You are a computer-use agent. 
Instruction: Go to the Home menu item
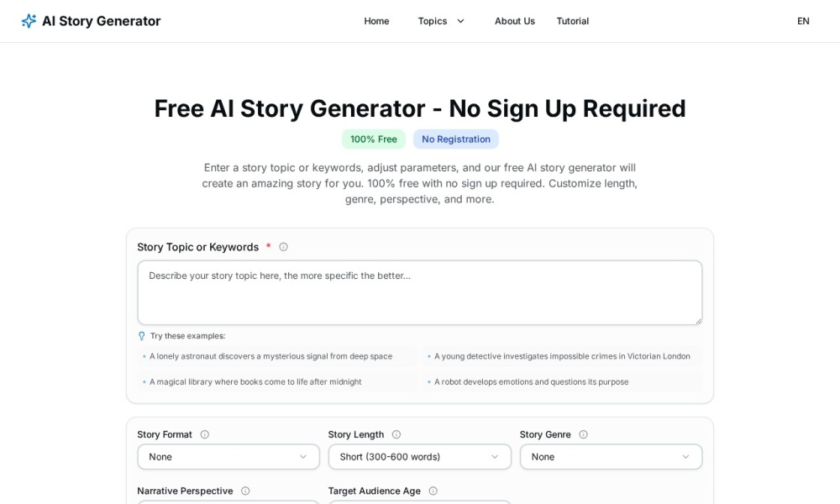pos(376,21)
